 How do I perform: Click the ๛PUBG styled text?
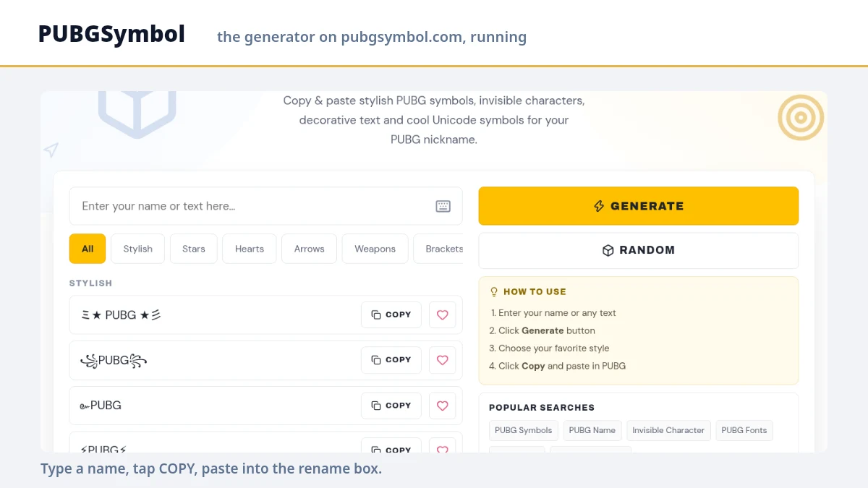point(101,406)
